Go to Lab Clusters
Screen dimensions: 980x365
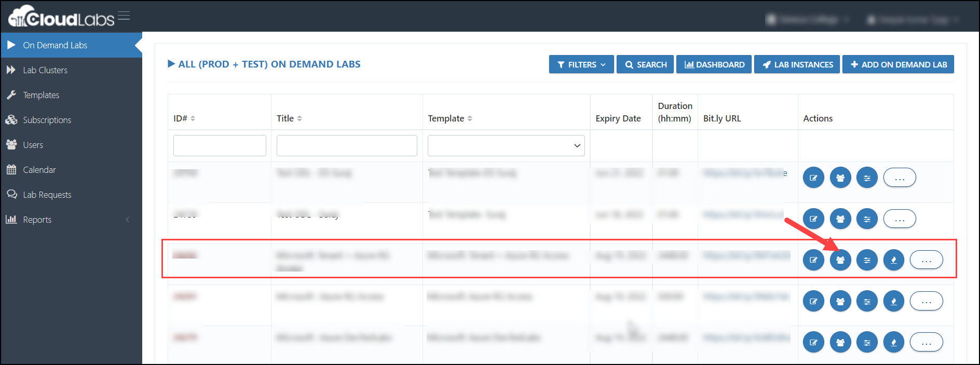[x=45, y=70]
